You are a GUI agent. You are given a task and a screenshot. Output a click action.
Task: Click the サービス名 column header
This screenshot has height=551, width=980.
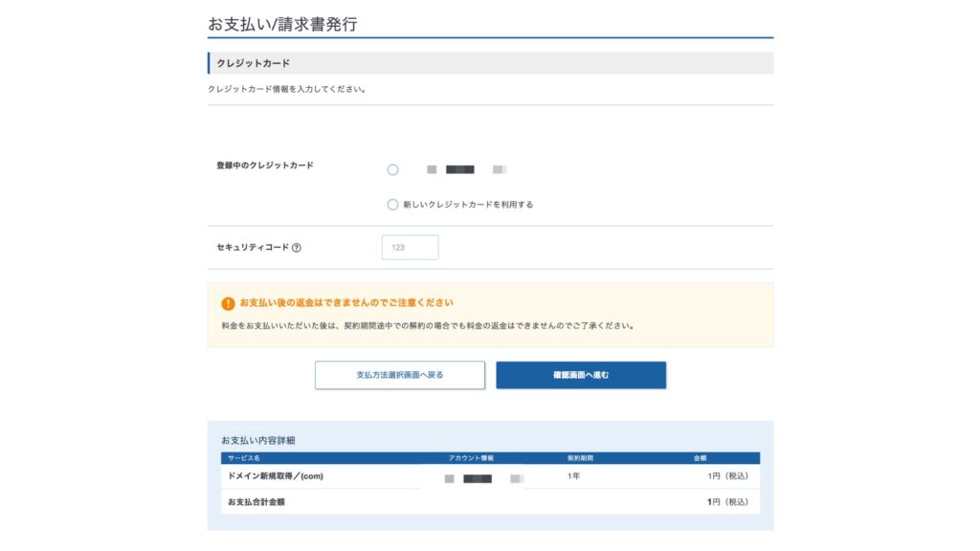pos(244,458)
